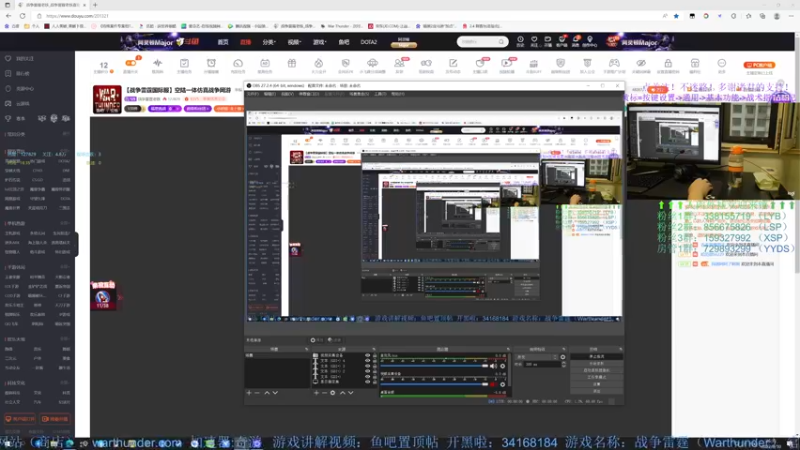Expand the 游戏 dropdown in Douyu navigation
Screen dimensions: 800x450
click(x=319, y=42)
